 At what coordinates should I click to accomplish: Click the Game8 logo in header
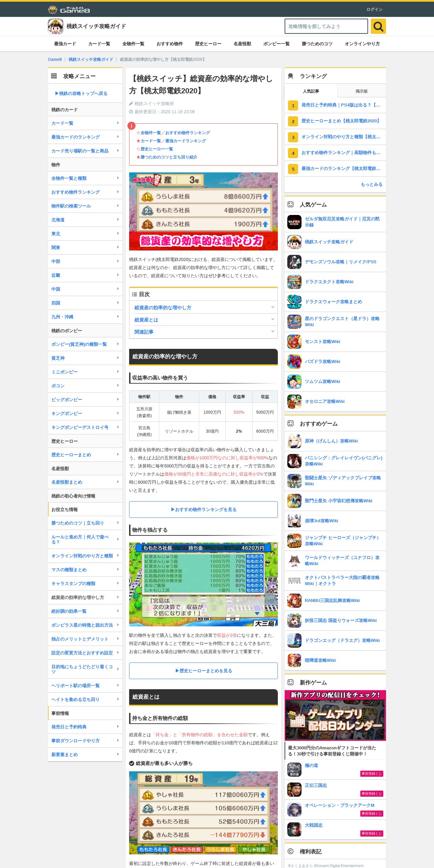69,9
